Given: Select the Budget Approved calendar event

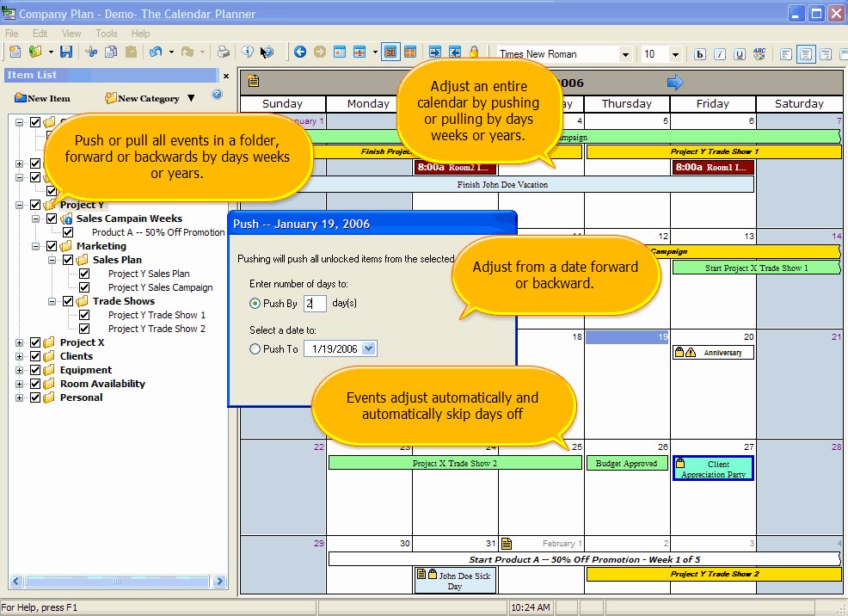Looking at the screenshot, I should coord(627,464).
